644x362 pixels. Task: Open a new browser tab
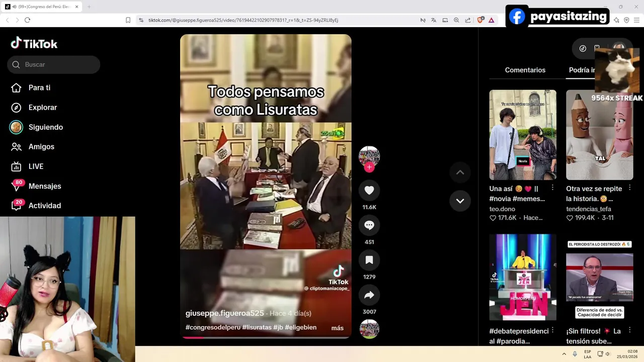(x=89, y=7)
